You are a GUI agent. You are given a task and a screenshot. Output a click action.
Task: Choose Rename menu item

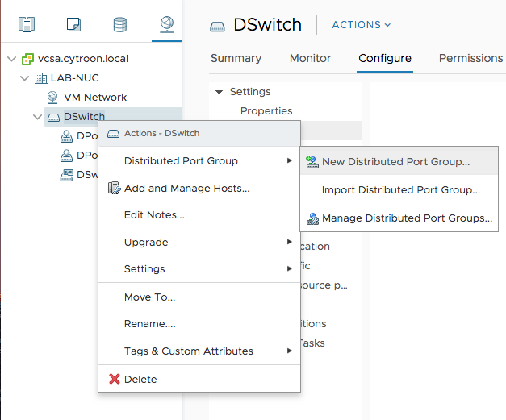click(x=199, y=323)
